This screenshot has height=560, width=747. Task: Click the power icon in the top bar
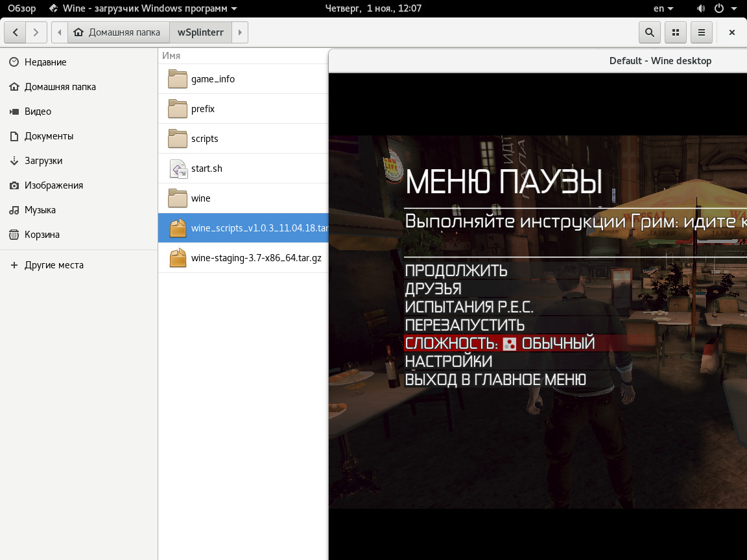coord(719,8)
